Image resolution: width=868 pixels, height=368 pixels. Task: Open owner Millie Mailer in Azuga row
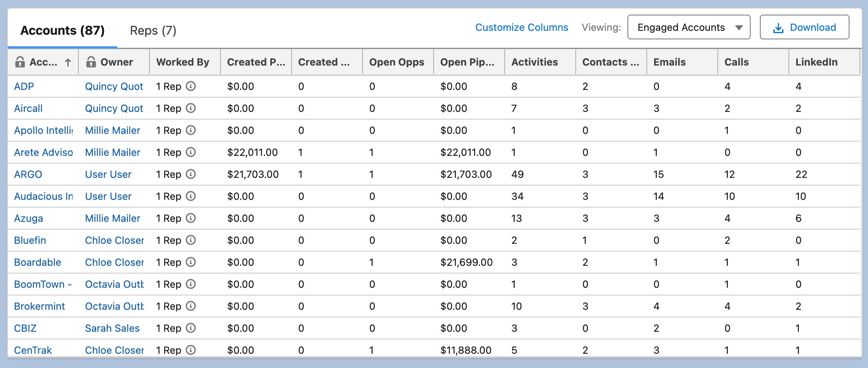[112, 218]
